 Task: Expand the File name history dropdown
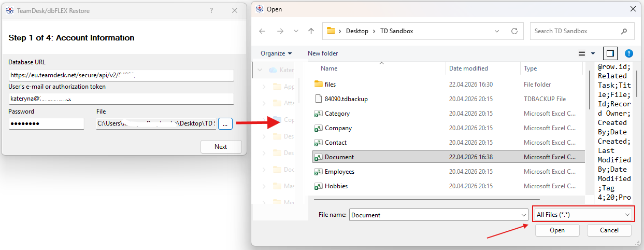pyautogui.click(x=523, y=215)
